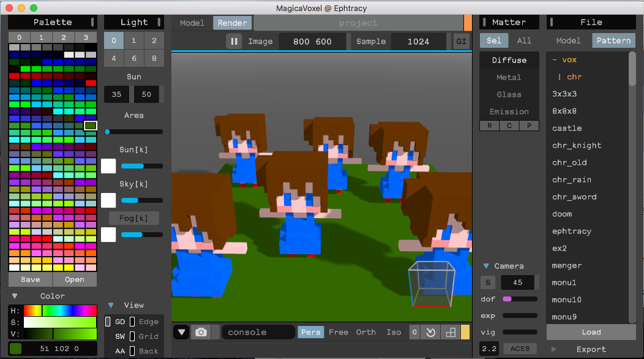Viewport: 644px width, 359px height.
Task: Select chr_knight in the file list
Action: (577, 145)
